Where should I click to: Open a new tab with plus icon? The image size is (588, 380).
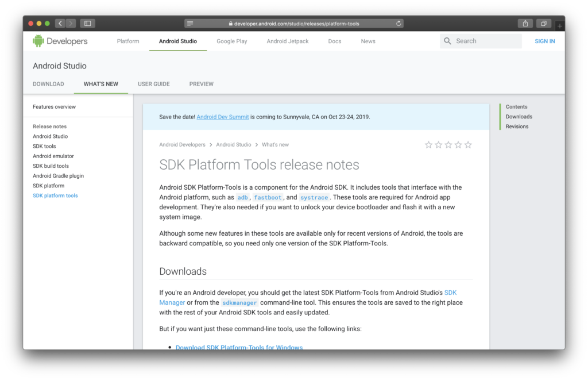[x=560, y=26]
